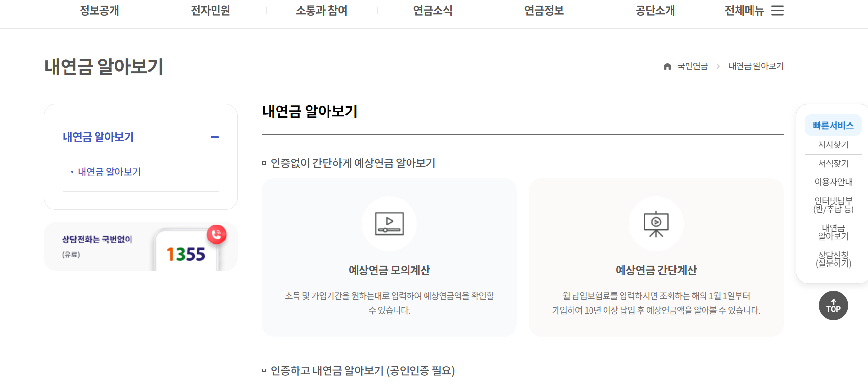This screenshot has height=385, width=868.
Task: Click 인증하고 내연금 알아보기 (공인인증 필요) heading
Action: 362,370
